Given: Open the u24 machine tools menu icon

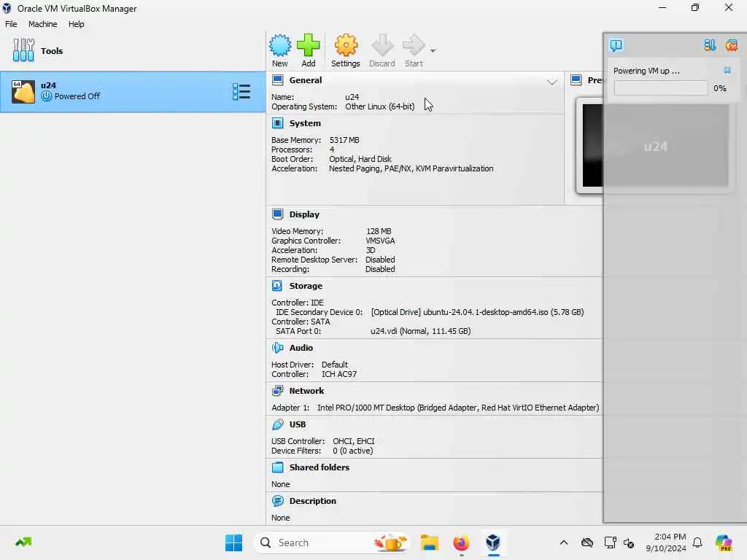Looking at the screenshot, I should pyautogui.click(x=241, y=91).
